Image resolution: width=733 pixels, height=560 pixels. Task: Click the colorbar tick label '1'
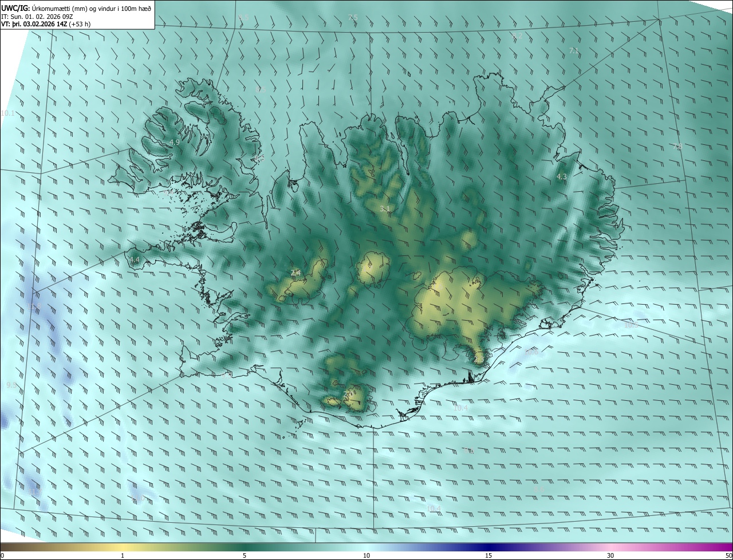click(x=123, y=555)
